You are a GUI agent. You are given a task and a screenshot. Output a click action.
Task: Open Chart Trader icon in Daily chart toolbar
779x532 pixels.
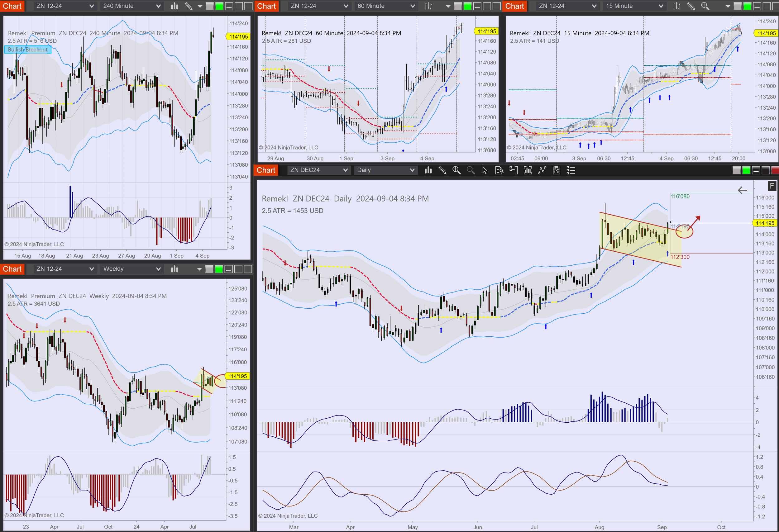(514, 170)
